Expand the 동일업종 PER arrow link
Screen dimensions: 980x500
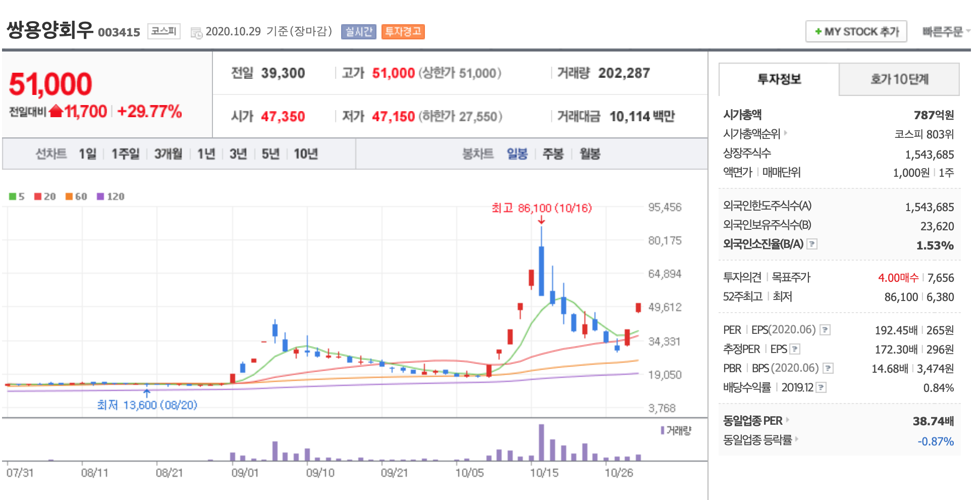pos(787,420)
